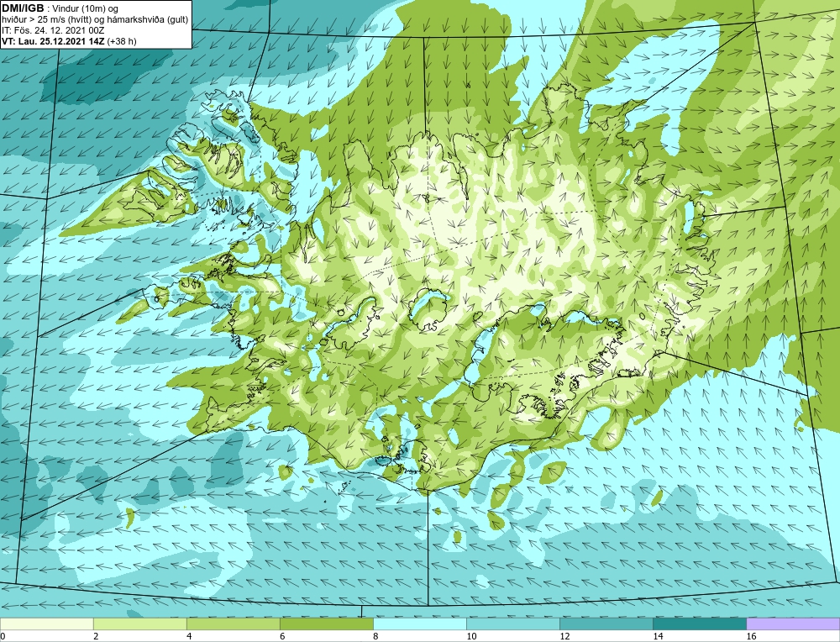
Task: Click the 'IT: Fös. 24. 12. 2021 00Z' text
Action: 53,30
